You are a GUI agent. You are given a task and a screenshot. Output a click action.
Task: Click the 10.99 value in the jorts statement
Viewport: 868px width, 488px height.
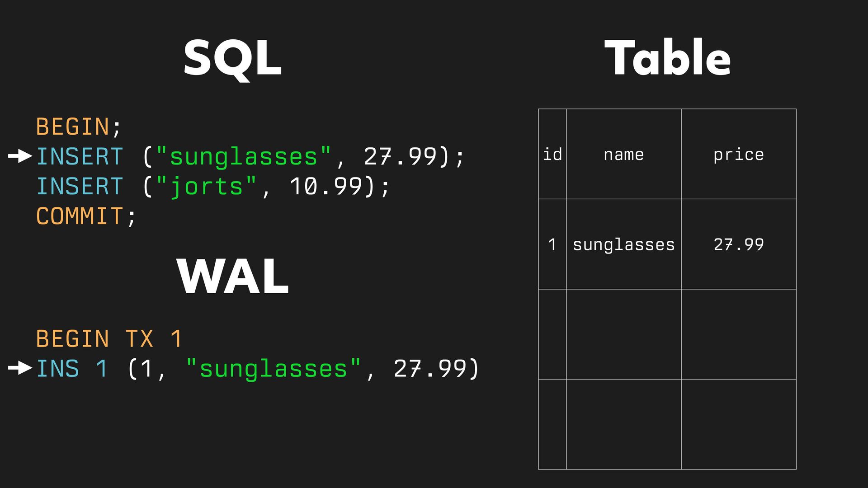pos(325,187)
